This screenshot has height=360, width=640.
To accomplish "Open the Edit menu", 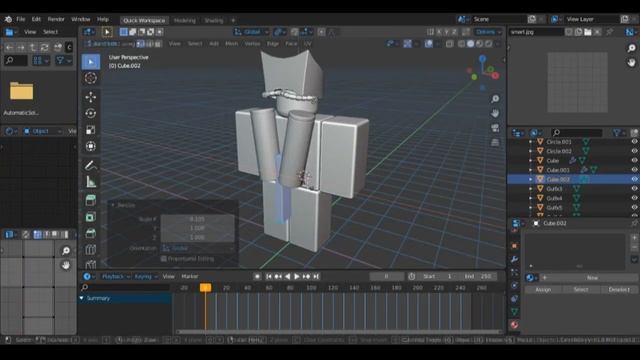I will (36, 19).
